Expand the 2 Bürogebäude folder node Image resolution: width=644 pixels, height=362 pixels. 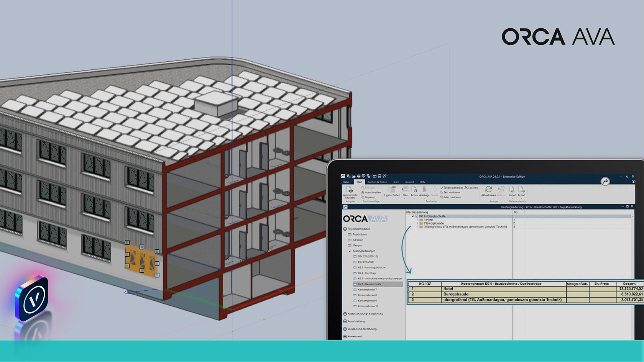click(417, 223)
